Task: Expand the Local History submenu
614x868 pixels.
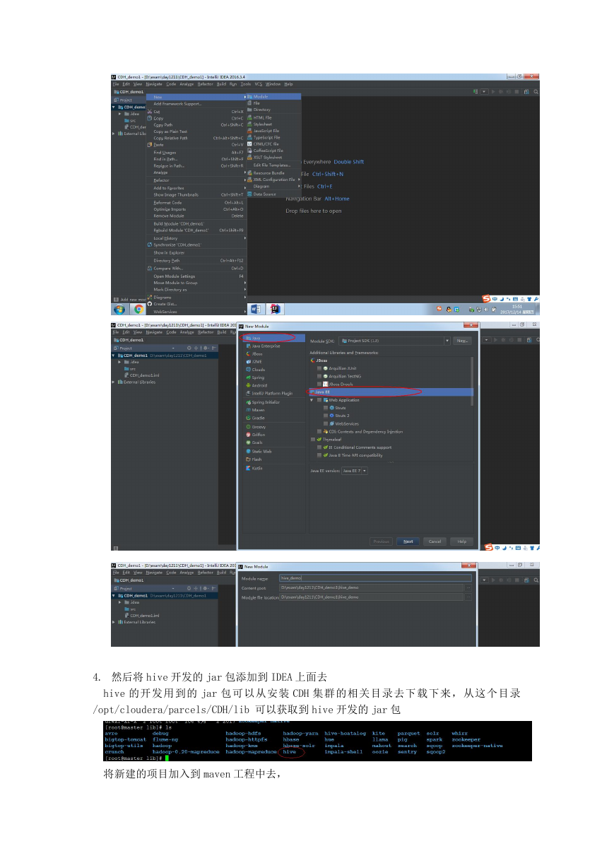Action: pyautogui.click(x=196, y=238)
